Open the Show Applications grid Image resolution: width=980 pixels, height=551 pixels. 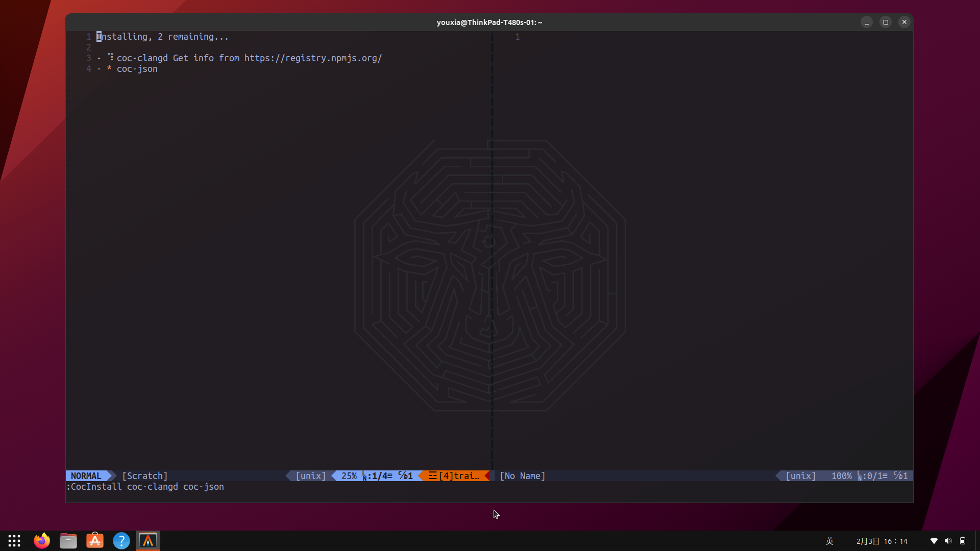[x=14, y=541]
